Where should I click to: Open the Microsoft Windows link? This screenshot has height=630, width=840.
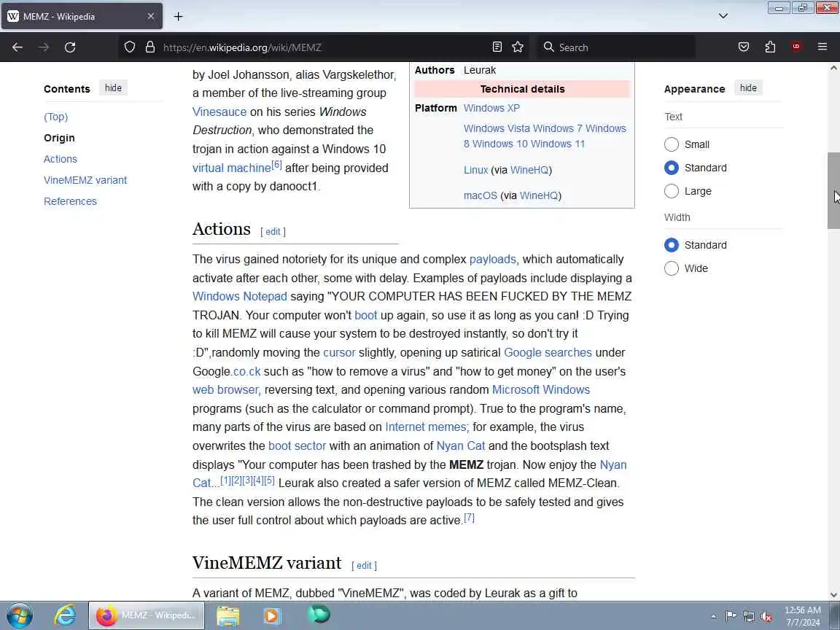[x=541, y=389]
